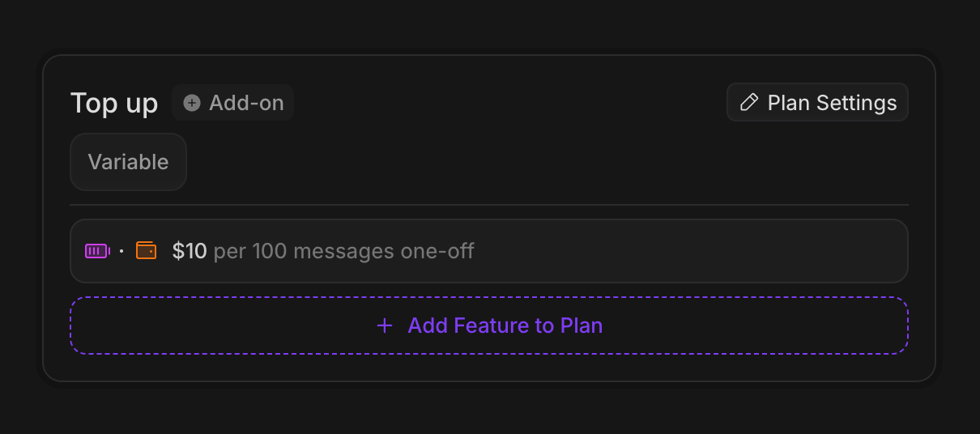Click the 'per 100 messages one-off' text

pyautogui.click(x=343, y=251)
